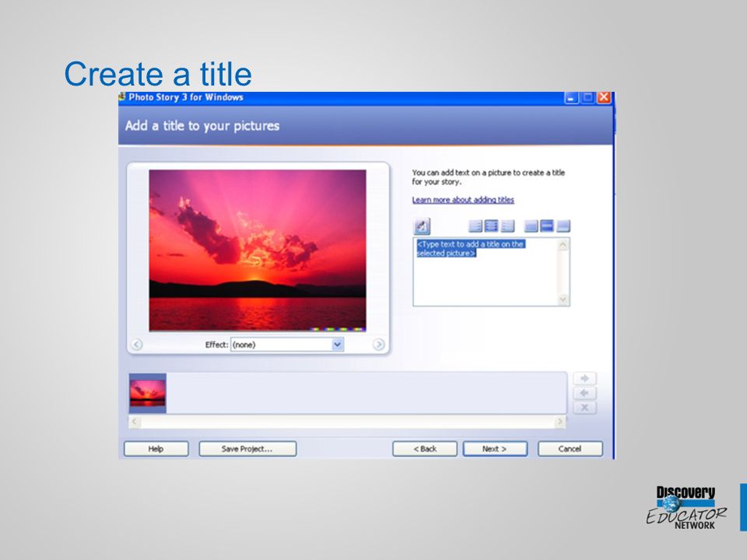The width and height of the screenshot is (747, 560).
Task: Remove selected picture with X button
Action: pos(584,408)
